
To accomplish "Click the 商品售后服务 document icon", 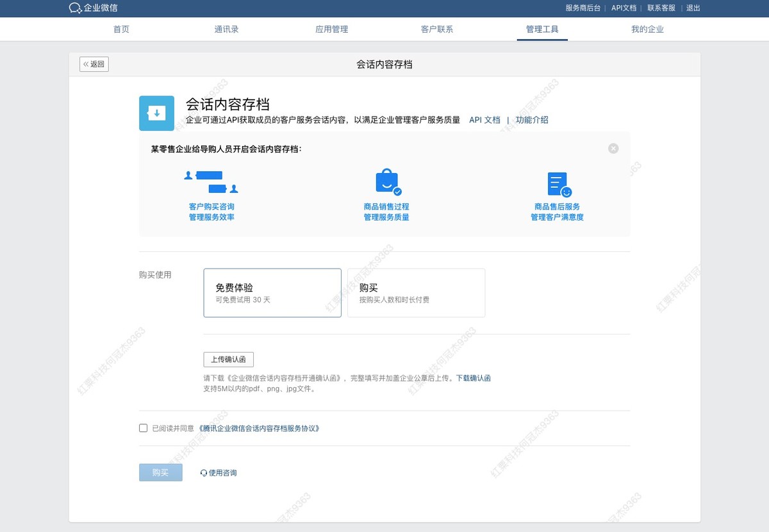I will (x=556, y=183).
